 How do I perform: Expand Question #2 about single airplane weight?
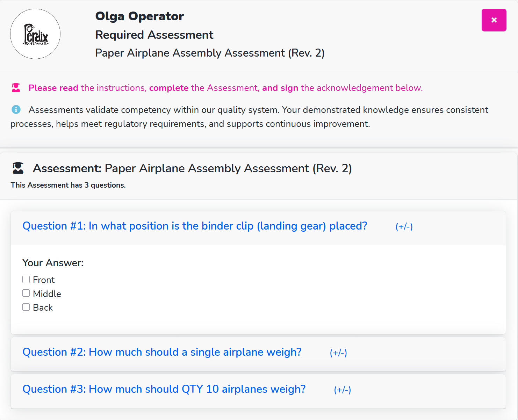pos(162,352)
